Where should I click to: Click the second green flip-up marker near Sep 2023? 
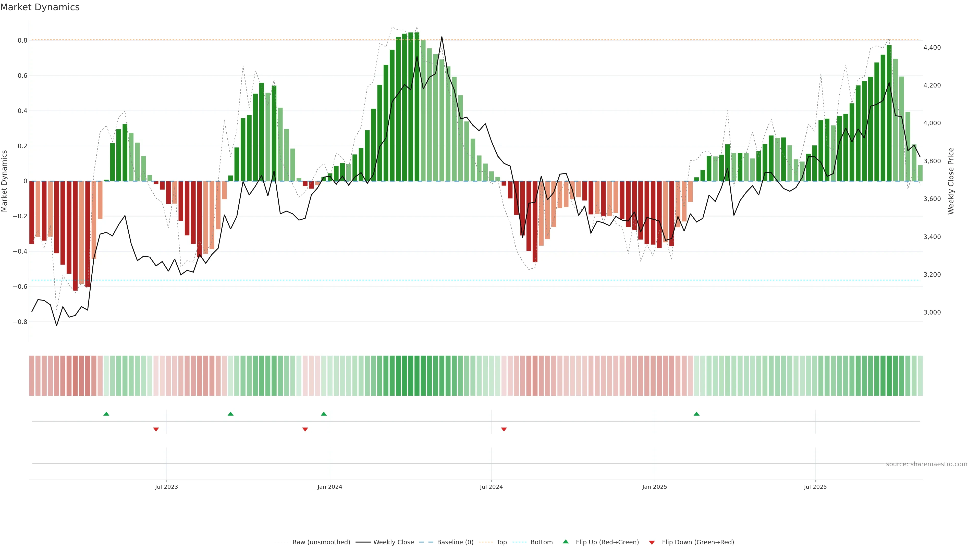tap(230, 414)
